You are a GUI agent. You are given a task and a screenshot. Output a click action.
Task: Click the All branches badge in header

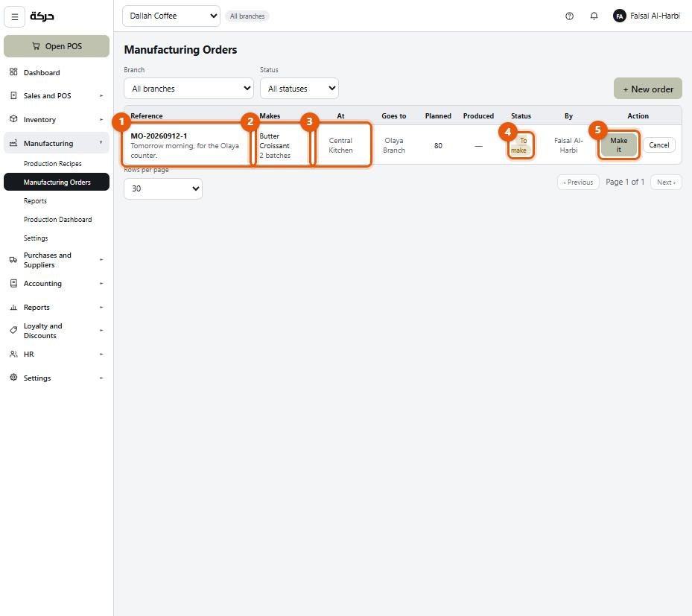(x=247, y=16)
